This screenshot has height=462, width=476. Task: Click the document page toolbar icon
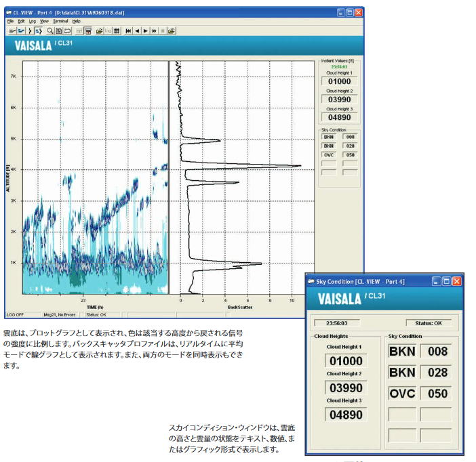59,31
